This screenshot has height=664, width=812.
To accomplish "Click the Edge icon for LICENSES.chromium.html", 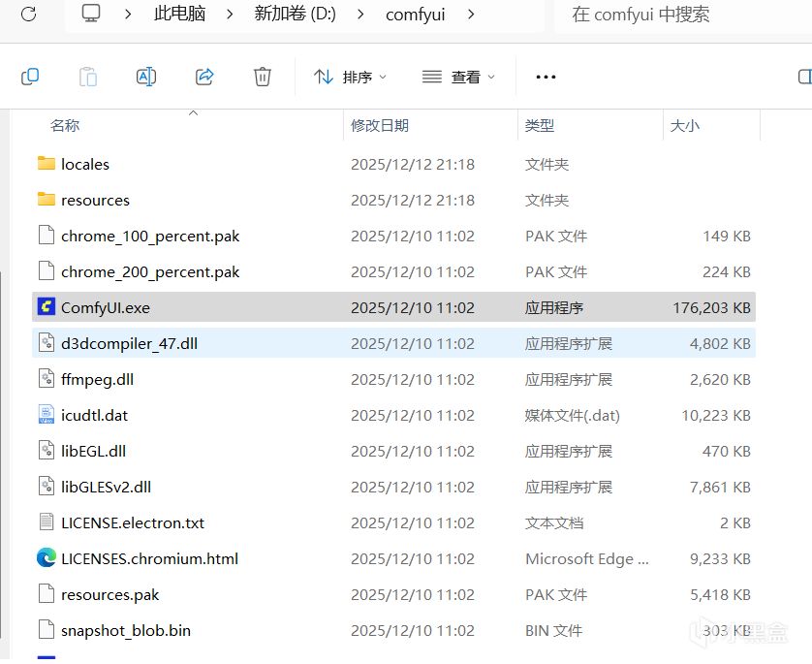I will (47, 557).
